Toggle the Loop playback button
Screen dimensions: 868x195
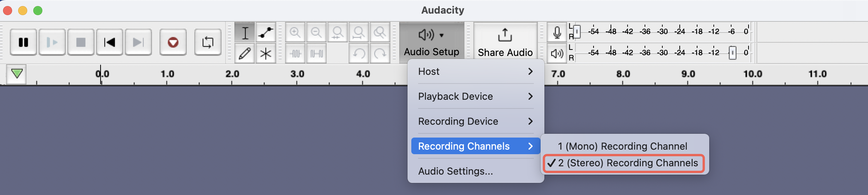click(x=208, y=42)
